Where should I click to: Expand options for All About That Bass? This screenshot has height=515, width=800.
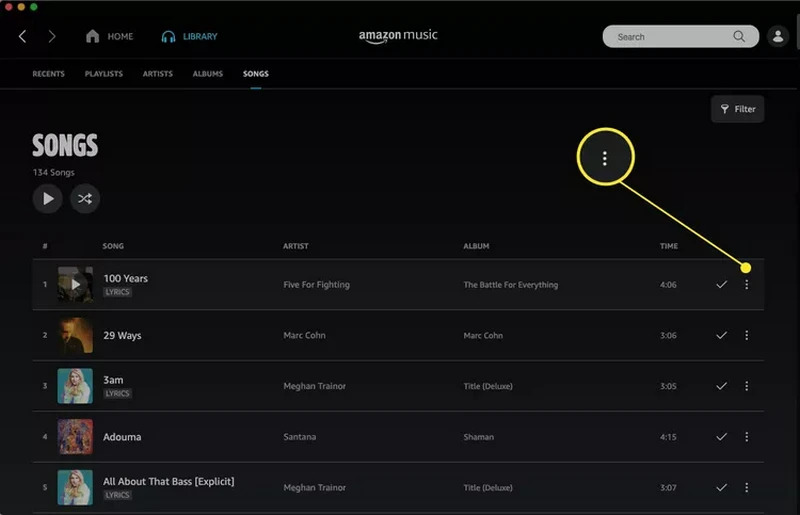(746, 488)
